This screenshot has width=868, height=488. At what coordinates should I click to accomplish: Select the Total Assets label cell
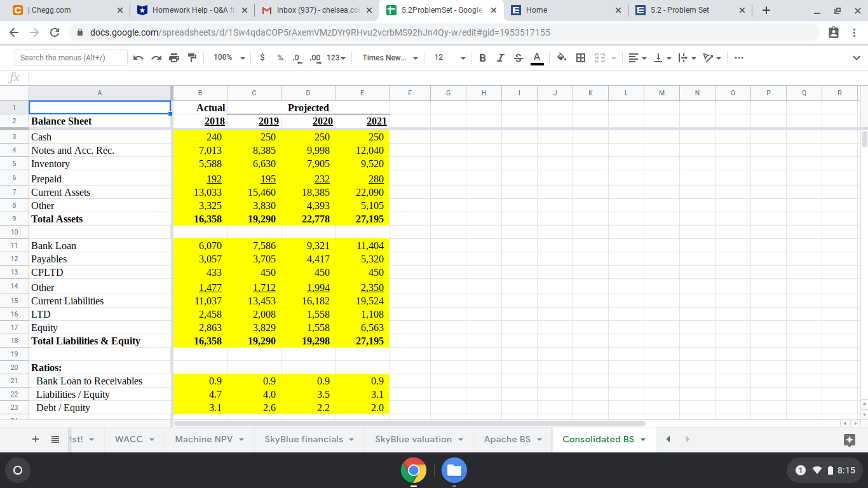[100, 219]
